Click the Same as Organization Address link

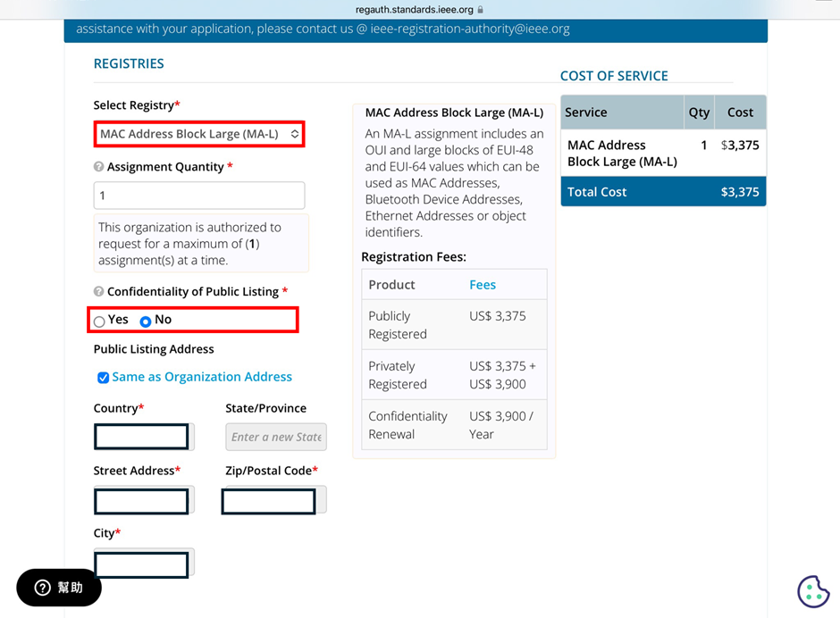[x=202, y=377]
